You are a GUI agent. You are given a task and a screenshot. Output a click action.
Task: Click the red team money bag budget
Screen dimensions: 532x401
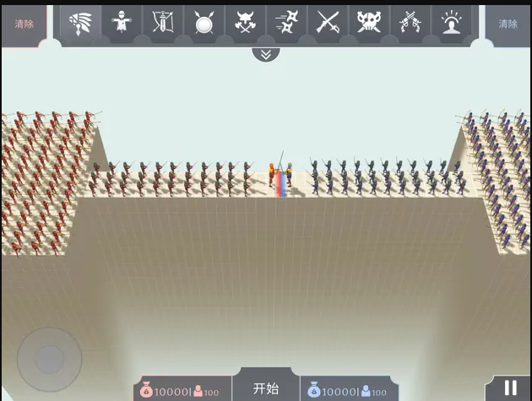166,392
